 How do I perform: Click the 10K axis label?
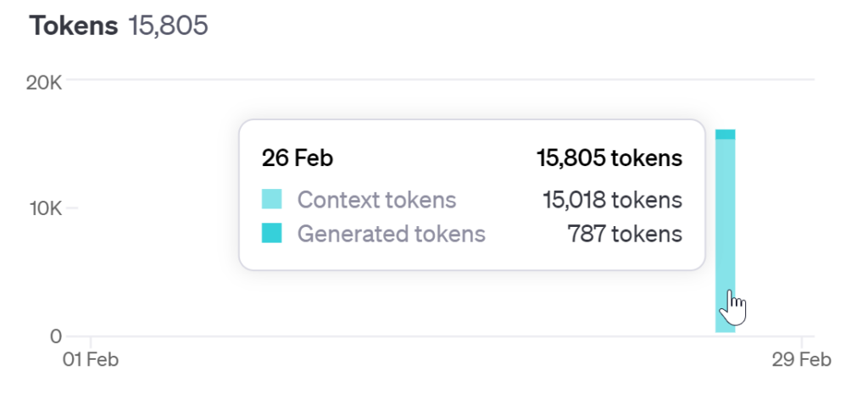coord(44,208)
